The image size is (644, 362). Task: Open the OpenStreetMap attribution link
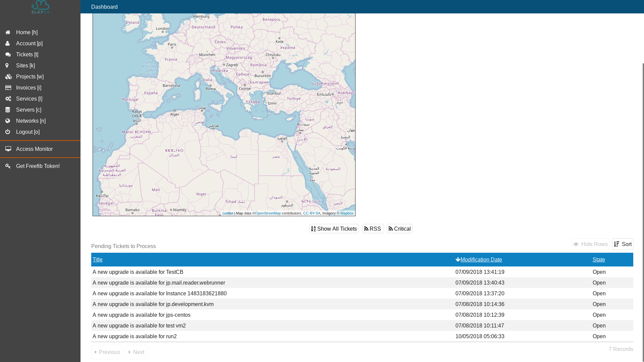pyautogui.click(x=268, y=213)
